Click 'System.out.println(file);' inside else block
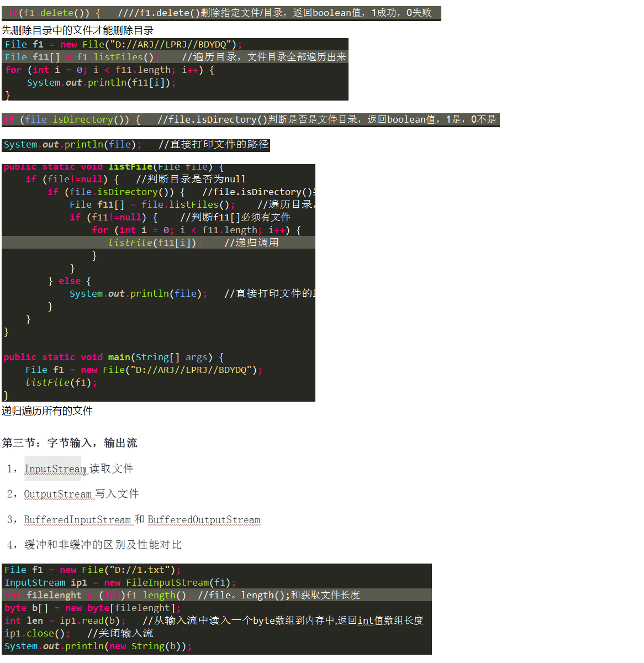The height and width of the screenshot is (663, 644). (139, 294)
